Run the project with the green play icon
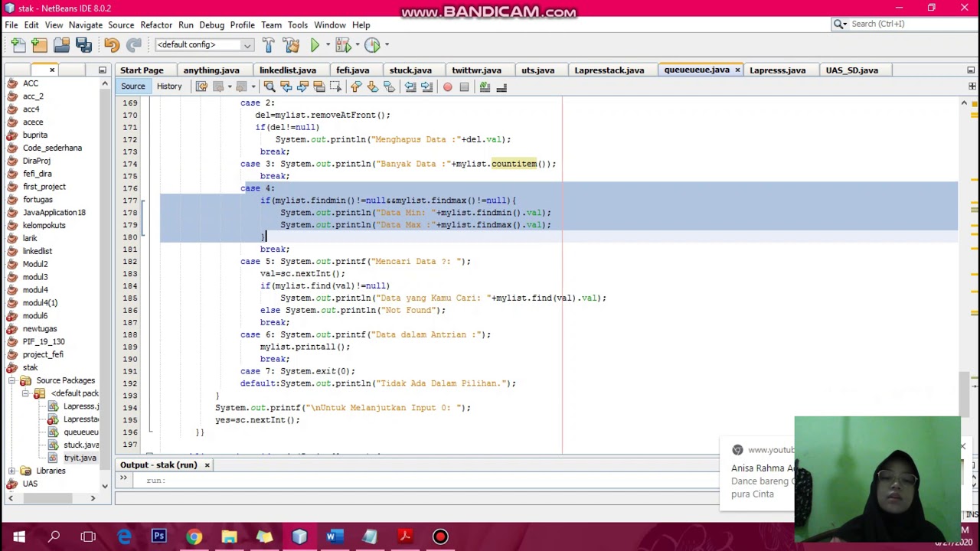980x551 pixels. pyautogui.click(x=315, y=45)
